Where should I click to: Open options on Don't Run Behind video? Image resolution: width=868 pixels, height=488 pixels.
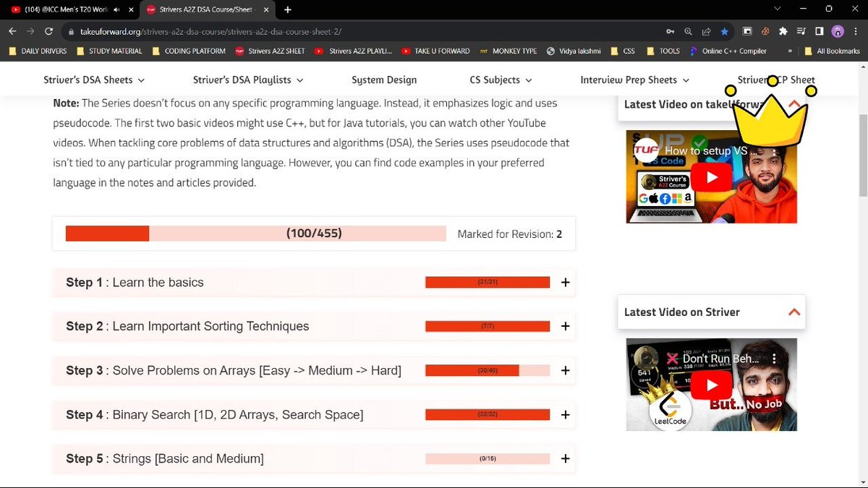[x=774, y=359]
